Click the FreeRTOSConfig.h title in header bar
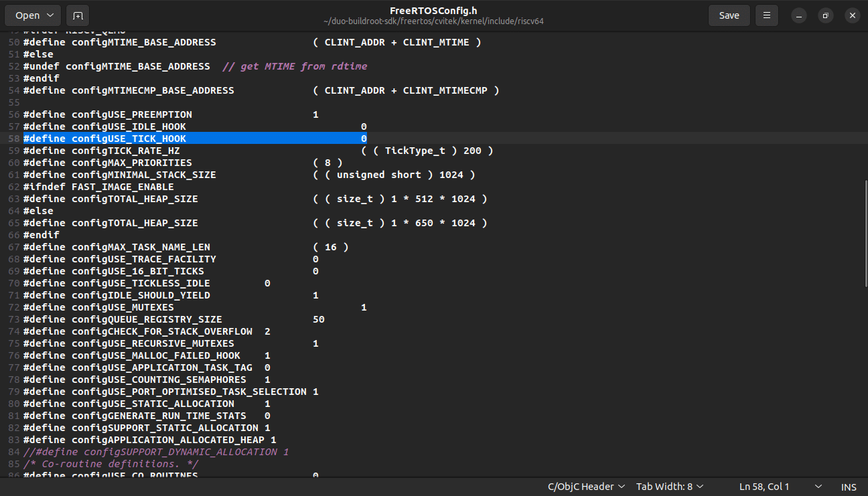 (x=433, y=10)
